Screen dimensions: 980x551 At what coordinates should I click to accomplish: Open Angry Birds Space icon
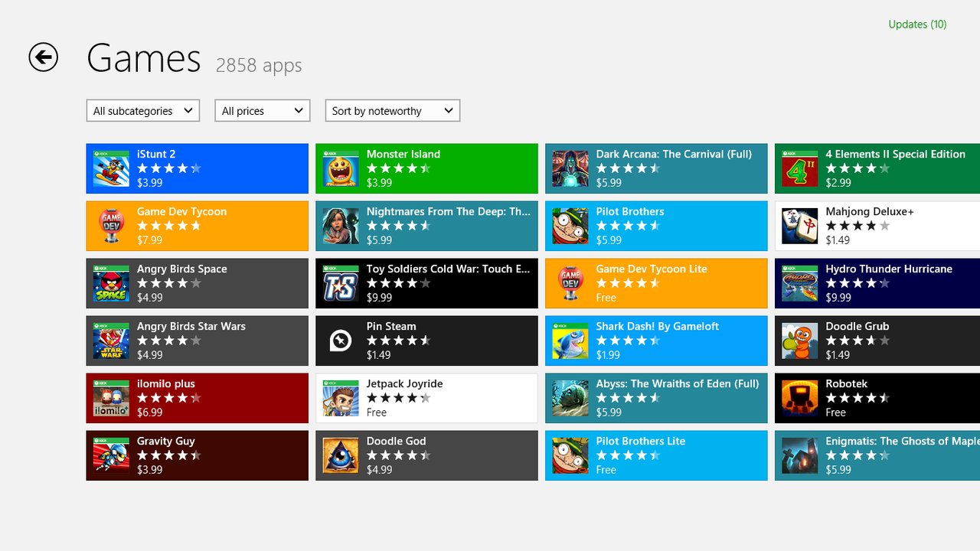point(111,283)
